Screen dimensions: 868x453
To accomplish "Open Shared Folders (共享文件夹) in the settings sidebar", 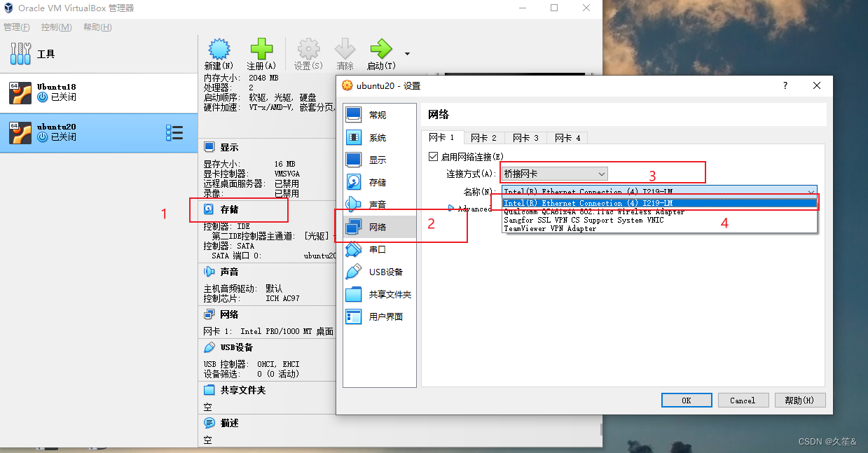I will tap(380, 294).
